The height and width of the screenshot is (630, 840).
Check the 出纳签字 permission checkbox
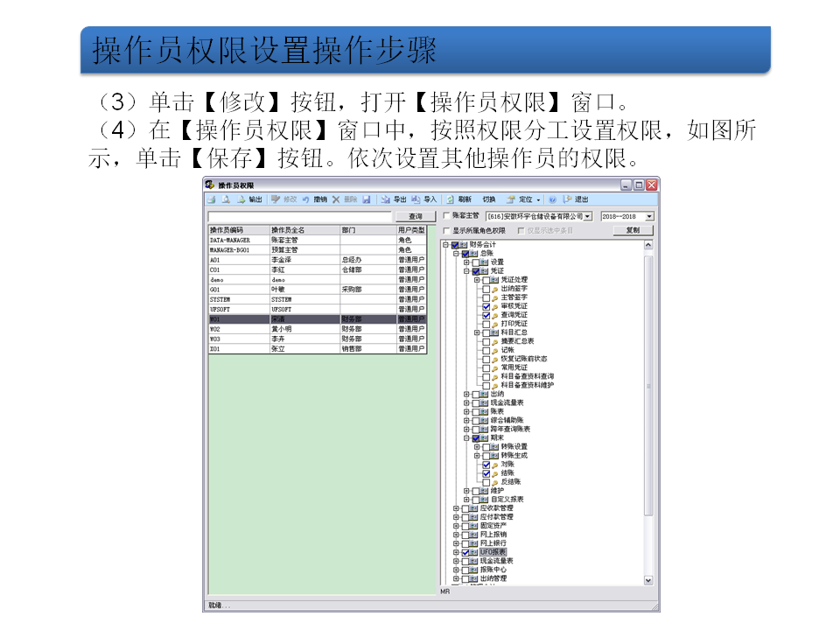(x=486, y=290)
